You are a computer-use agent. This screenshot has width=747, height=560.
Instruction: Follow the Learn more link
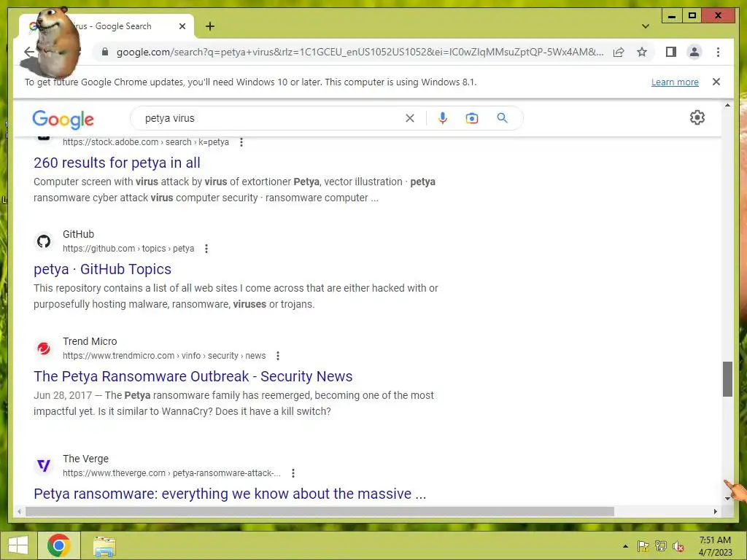pyautogui.click(x=675, y=82)
